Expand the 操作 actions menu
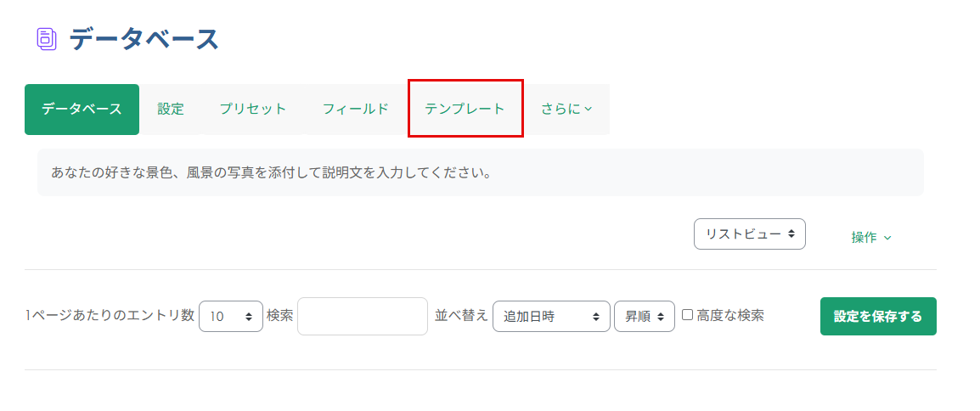This screenshot has width=980, height=411. [x=871, y=238]
